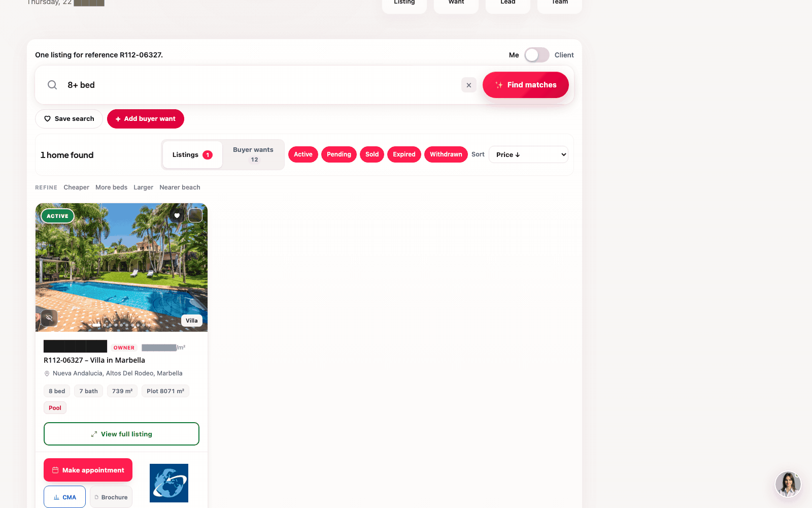Screen dimensions: 812x508
Task: Toggle the Sold status filter
Action: click(x=372, y=154)
